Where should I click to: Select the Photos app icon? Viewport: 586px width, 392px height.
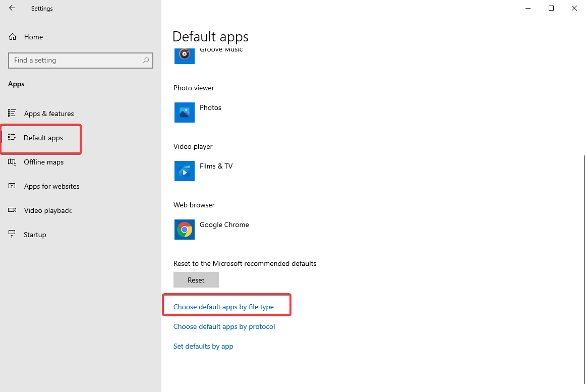pyautogui.click(x=184, y=112)
